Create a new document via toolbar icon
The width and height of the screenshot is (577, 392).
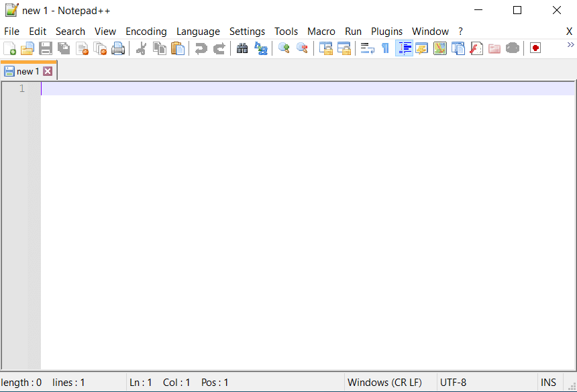point(10,48)
